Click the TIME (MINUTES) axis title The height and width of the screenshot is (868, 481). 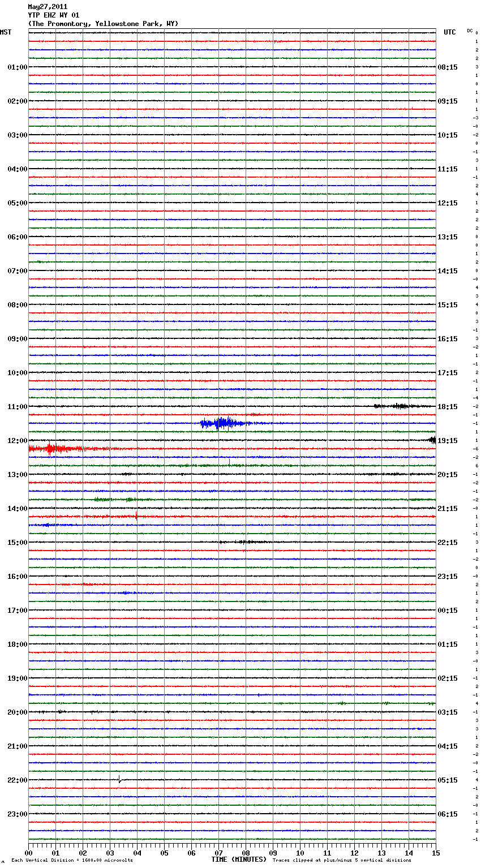point(239,860)
